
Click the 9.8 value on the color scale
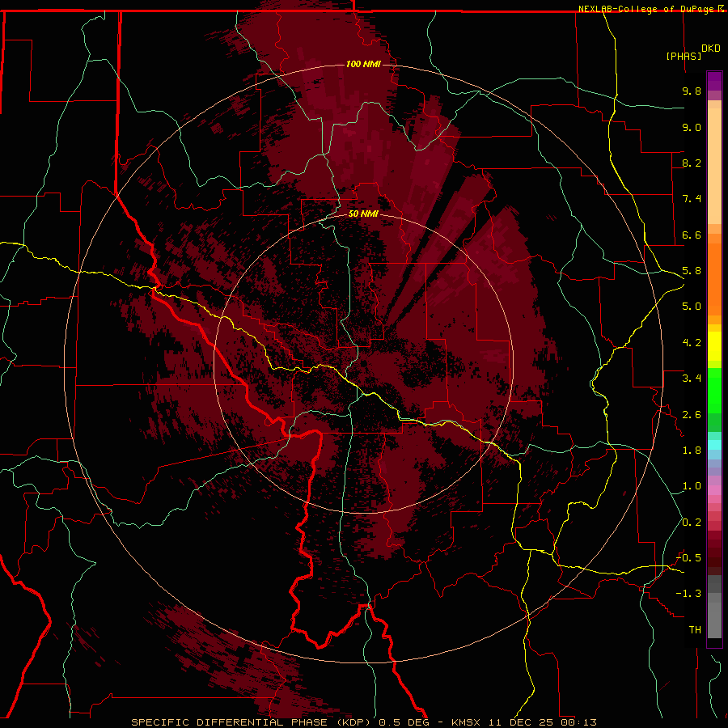pos(692,91)
